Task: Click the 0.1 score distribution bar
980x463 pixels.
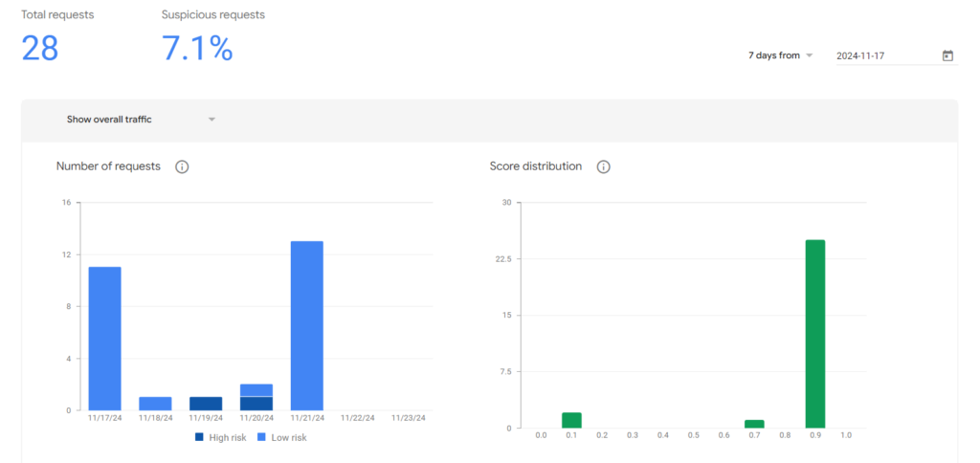Action: [571, 421]
